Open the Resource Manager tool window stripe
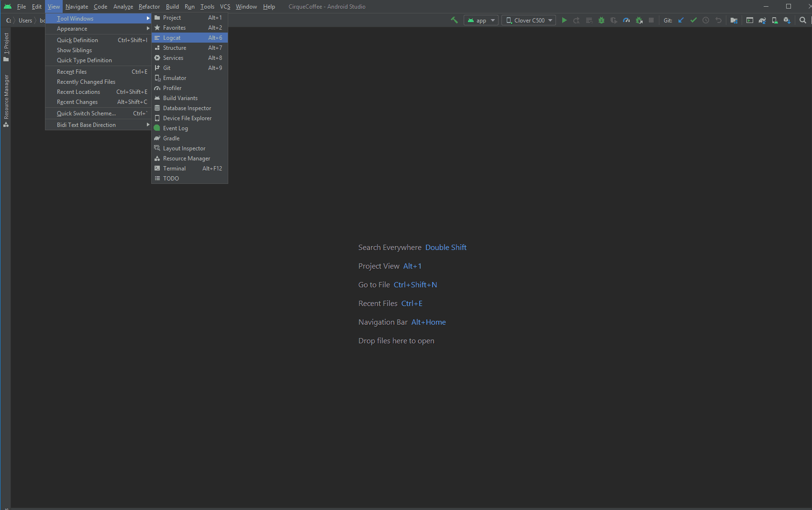 6,99
